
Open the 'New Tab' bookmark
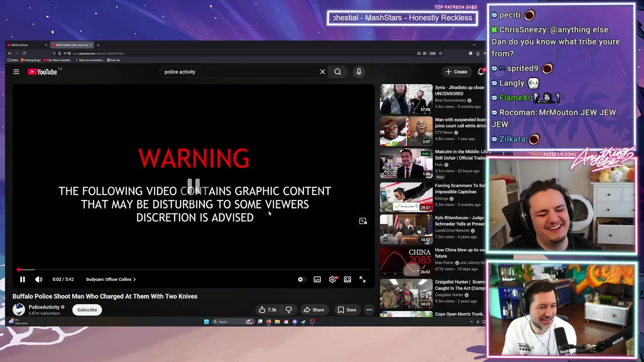[114, 60]
